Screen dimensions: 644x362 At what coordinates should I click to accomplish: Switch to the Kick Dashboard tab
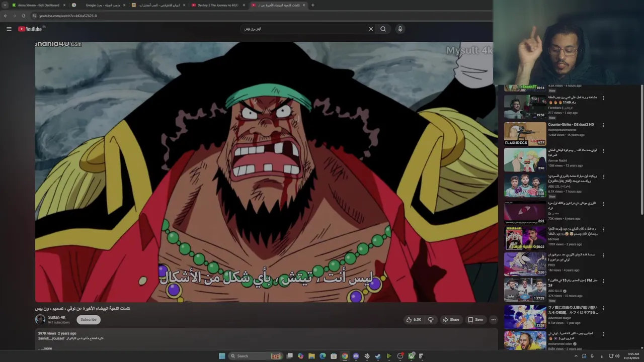coord(38,5)
